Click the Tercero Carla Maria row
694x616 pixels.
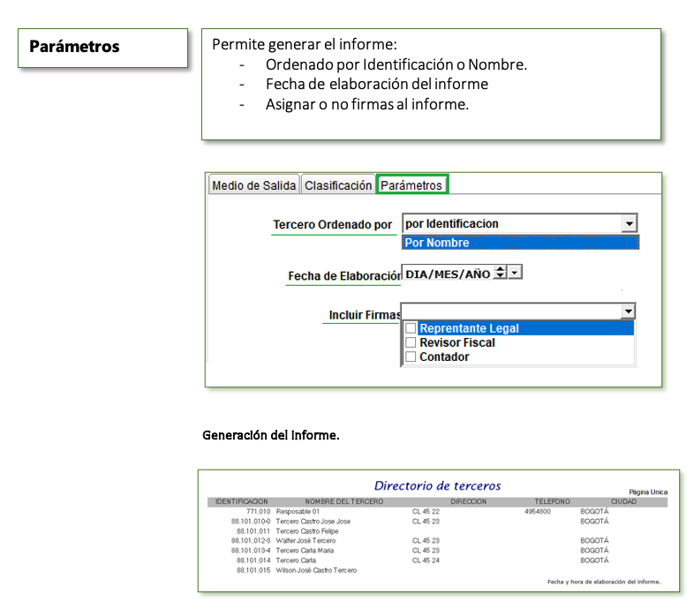click(305, 551)
